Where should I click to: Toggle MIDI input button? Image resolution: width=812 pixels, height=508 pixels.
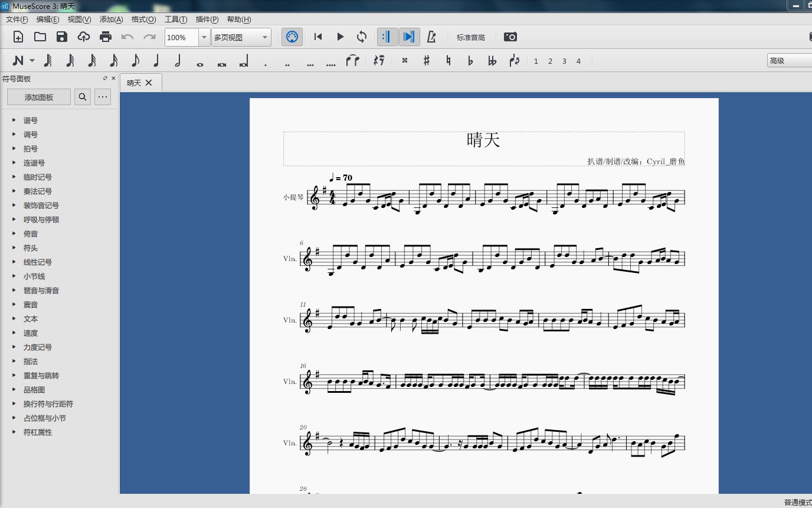[292, 37]
